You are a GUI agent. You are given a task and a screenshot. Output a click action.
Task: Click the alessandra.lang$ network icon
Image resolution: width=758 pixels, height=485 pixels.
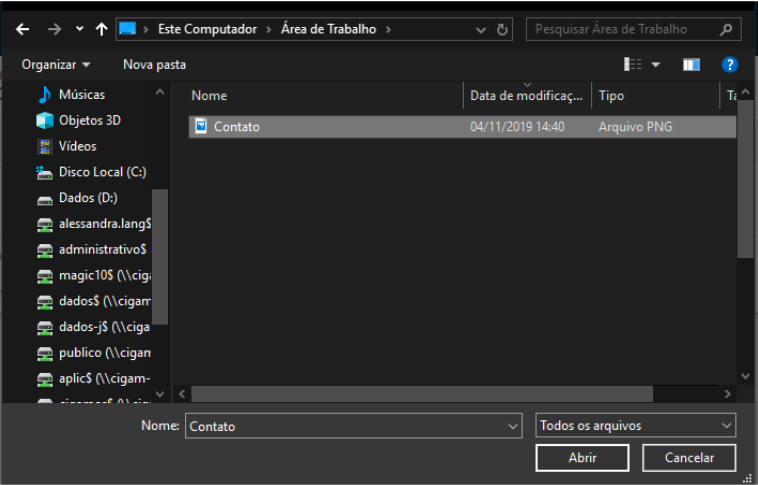(x=45, y=224)
